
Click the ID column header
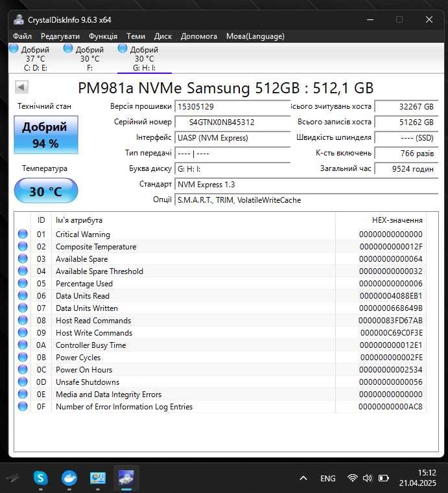[x=41, y=220]
